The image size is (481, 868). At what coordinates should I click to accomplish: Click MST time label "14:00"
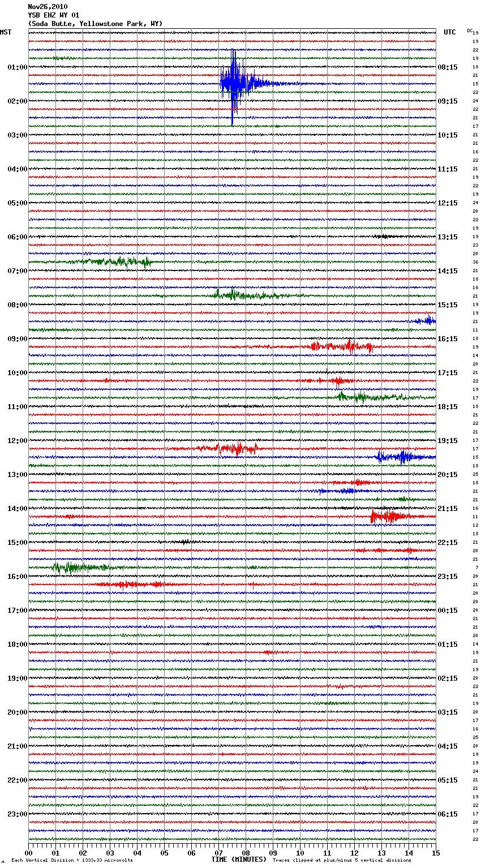coord(17,509)
